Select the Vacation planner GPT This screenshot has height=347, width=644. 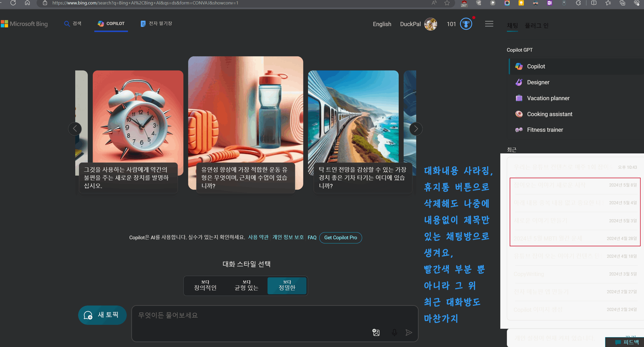coord(576,98)
